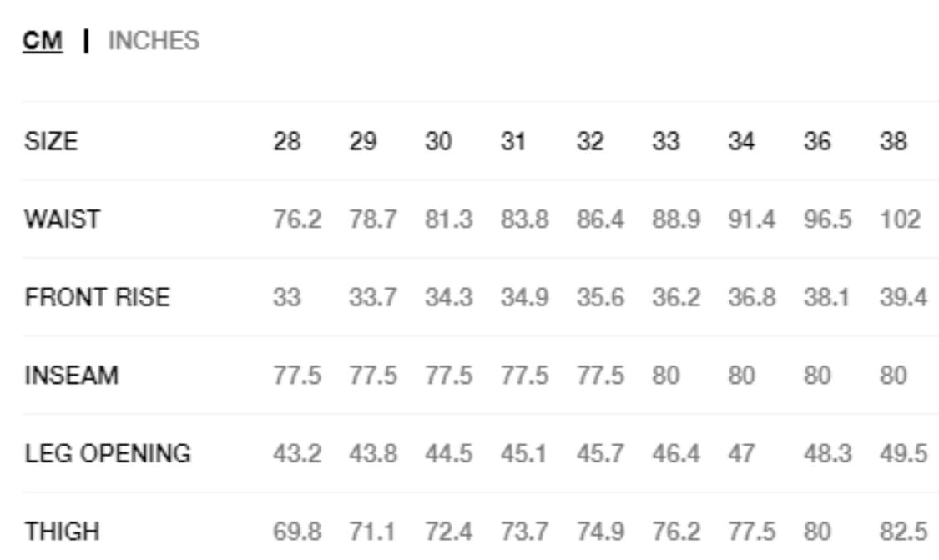Click the SIZE row header
Screen dimensions: 939x560
(x=52, y=141)
